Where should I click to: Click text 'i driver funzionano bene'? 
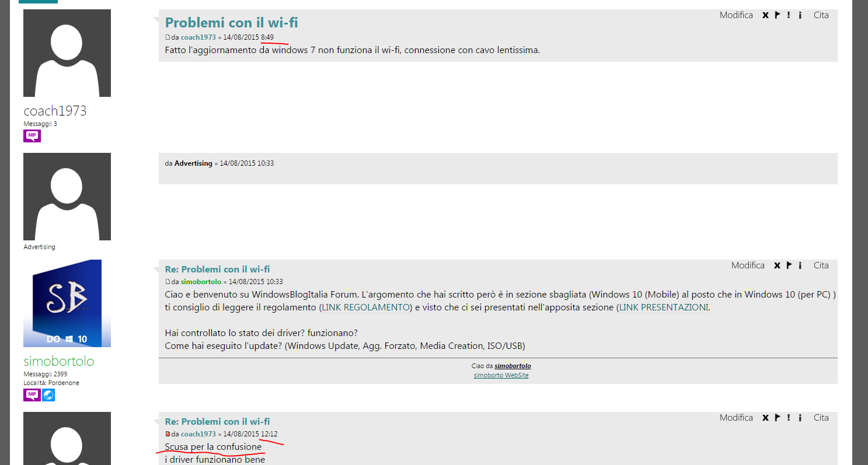pyautogui.click(x=215, y=460)
